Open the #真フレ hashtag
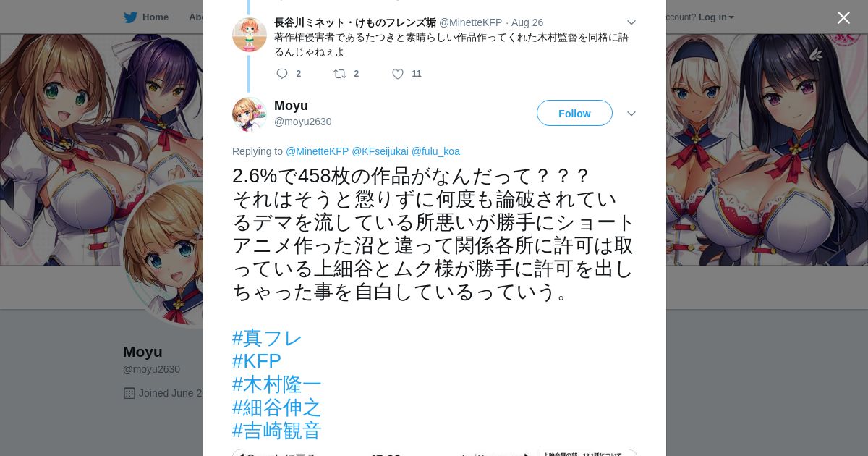Viewport: 868px width, 456px height. click(267, 338)
